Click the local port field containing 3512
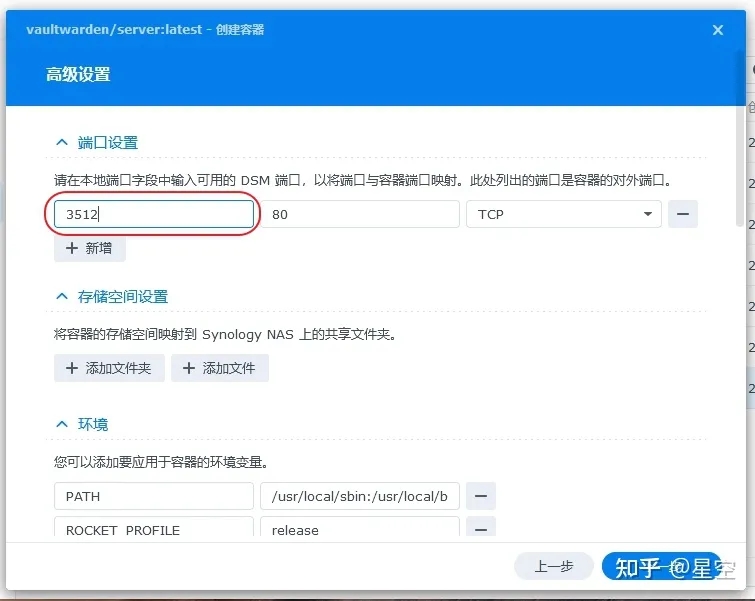The image size is (755, 601). click(x=154, y=215)
